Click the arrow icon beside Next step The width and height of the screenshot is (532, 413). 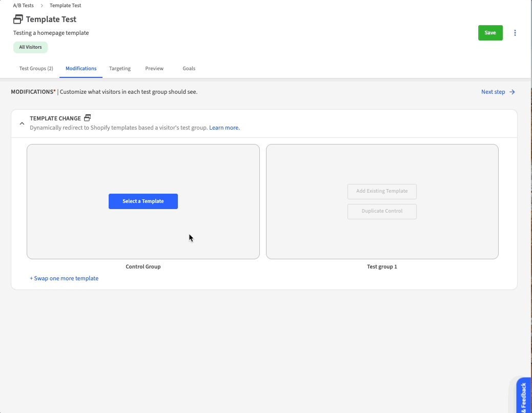click(512, 92)
